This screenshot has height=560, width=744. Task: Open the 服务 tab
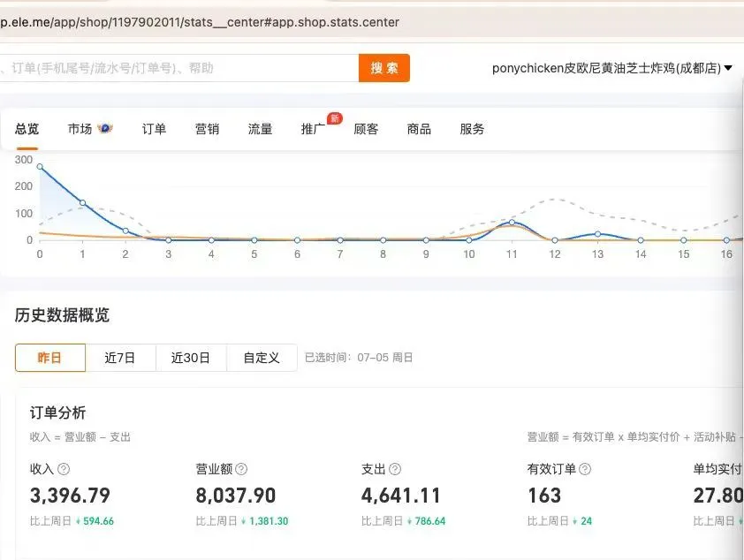point(472,129)
